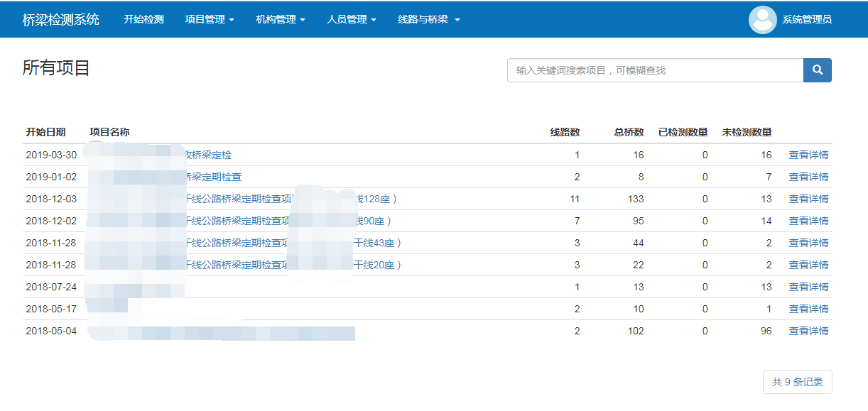Image resolution: width=868 pixels, height=411 pixels.
Task: Expand the 机构管理 dropdown menu
Action: [280, 20]
